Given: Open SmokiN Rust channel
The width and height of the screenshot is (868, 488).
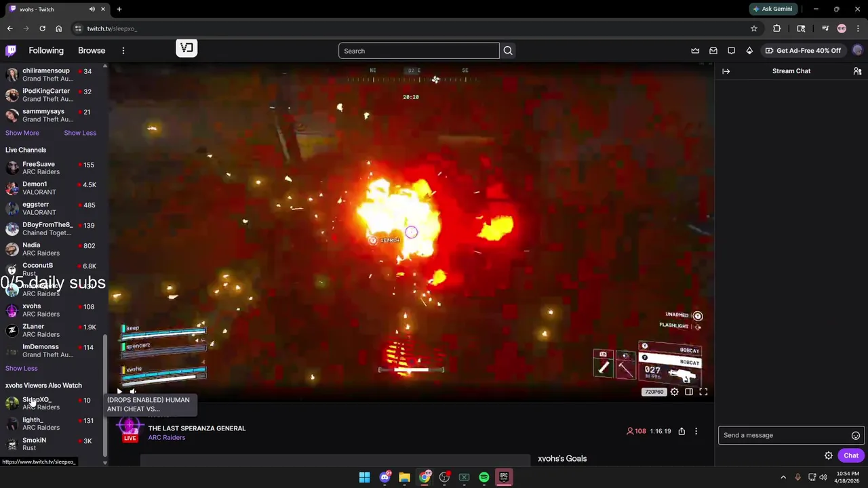Looking at the screenshot, I should coord(53,445).
